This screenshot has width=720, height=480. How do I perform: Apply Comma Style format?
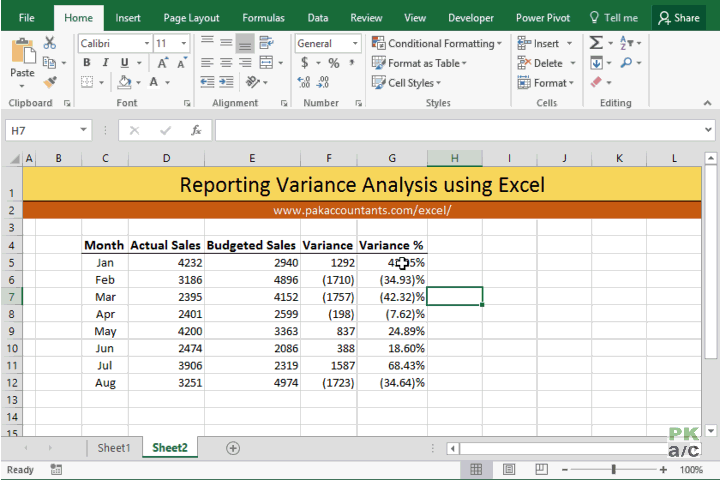(x=352, y=62)
